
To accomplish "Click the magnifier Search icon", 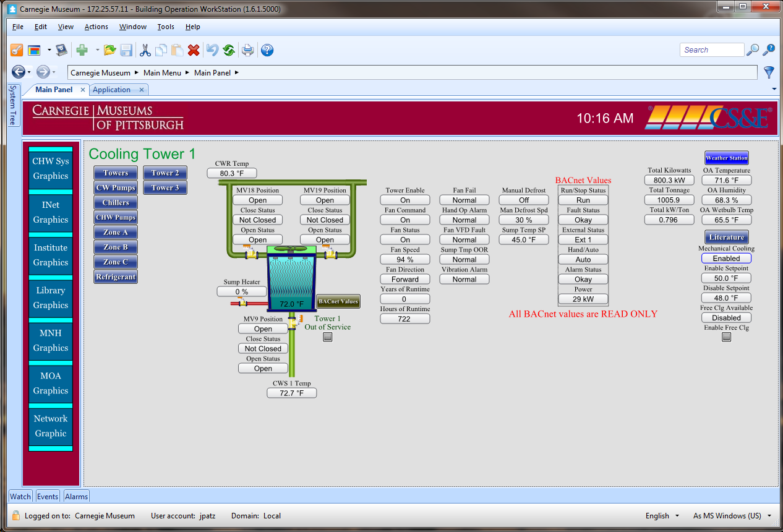I will [x=753, y=50].
